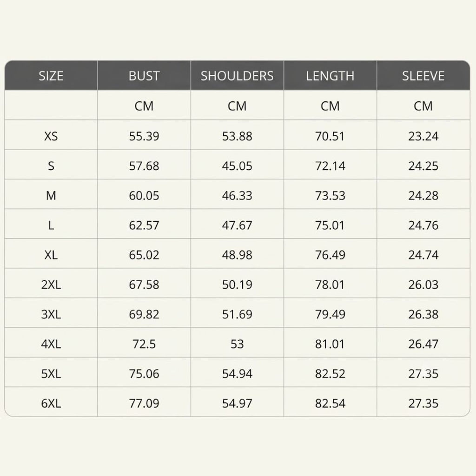Click the CM unit under SLEEVE
Screen dimensions: 476x476
(423, 106)
